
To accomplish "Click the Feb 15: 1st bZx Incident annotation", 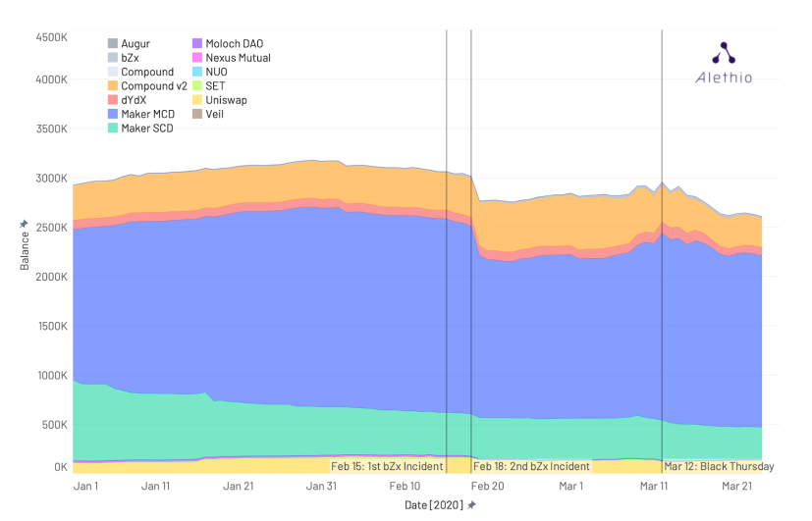I will tap(388, 466).
